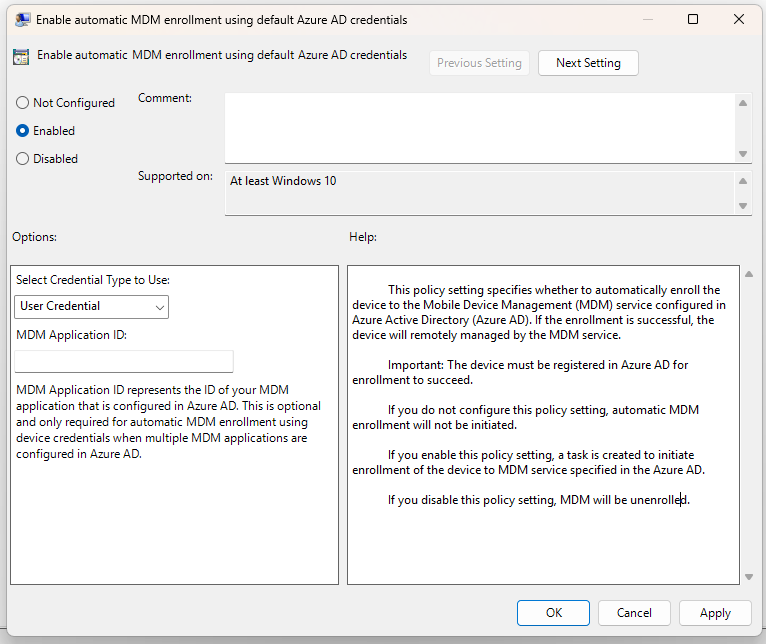Image resolution: width=766 pixels, height=644 pixels.
Task: Confirm with the OK button
Action: click(553, 613)
